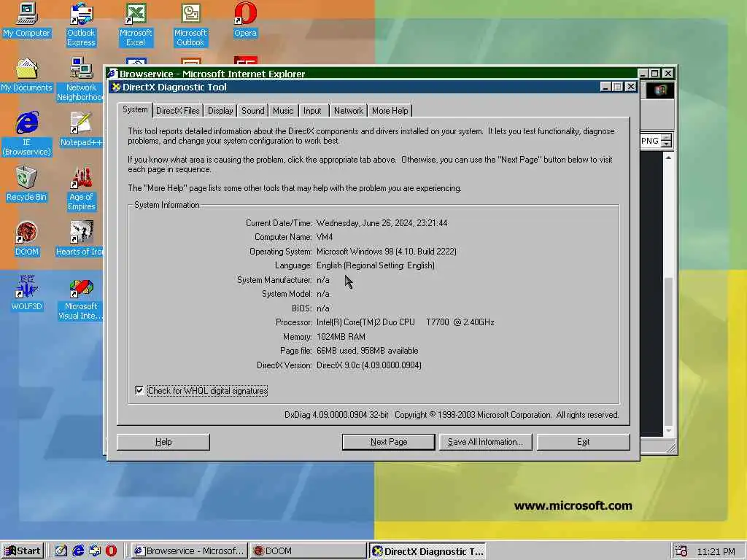Click the IE Windows logo throbber

click(659, 90)
